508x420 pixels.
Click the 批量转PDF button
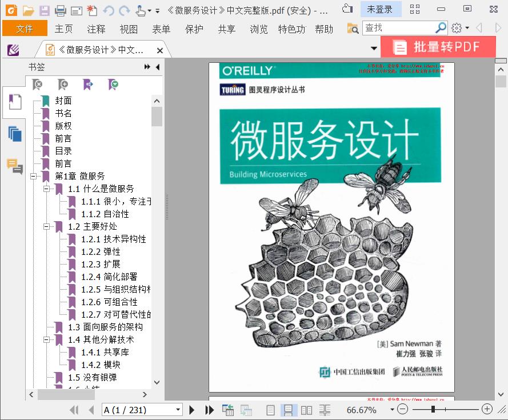pos(438,47)
